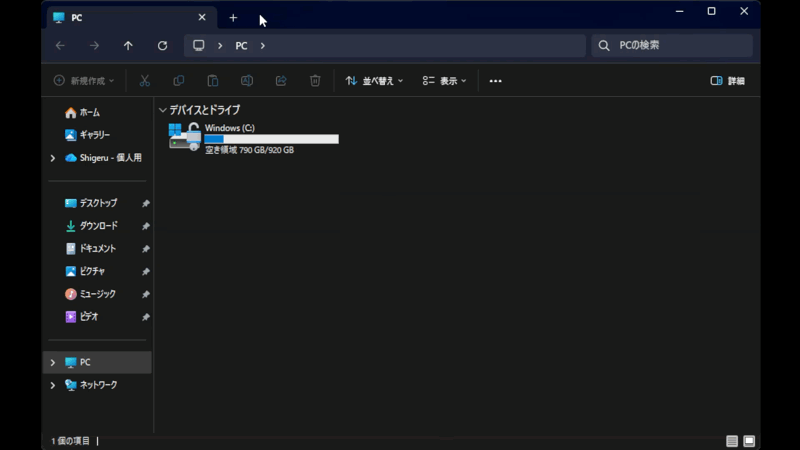800x450 pixels.
Task: Open the 並べ替え sort dropdown
Action: [374, 81]
